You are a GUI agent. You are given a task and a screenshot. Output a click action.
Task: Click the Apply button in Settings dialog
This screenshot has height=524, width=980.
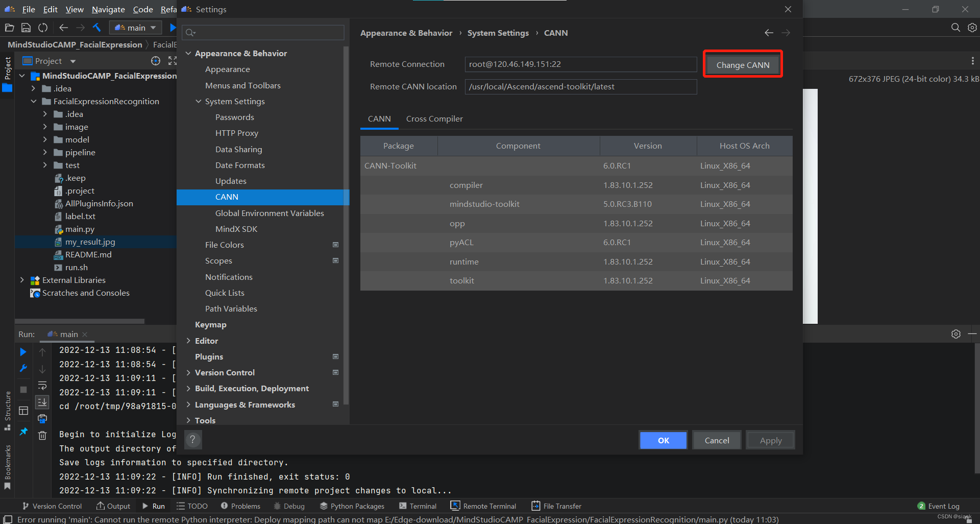[x=770, y=440]
